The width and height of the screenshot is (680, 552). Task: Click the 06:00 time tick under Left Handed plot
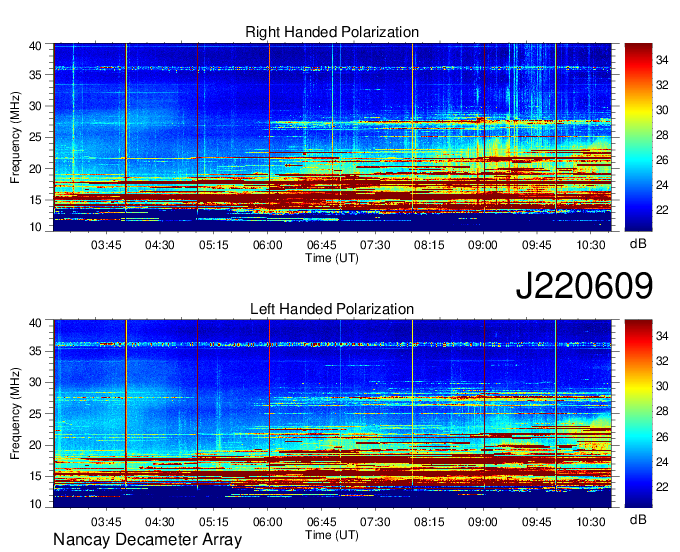268,522
